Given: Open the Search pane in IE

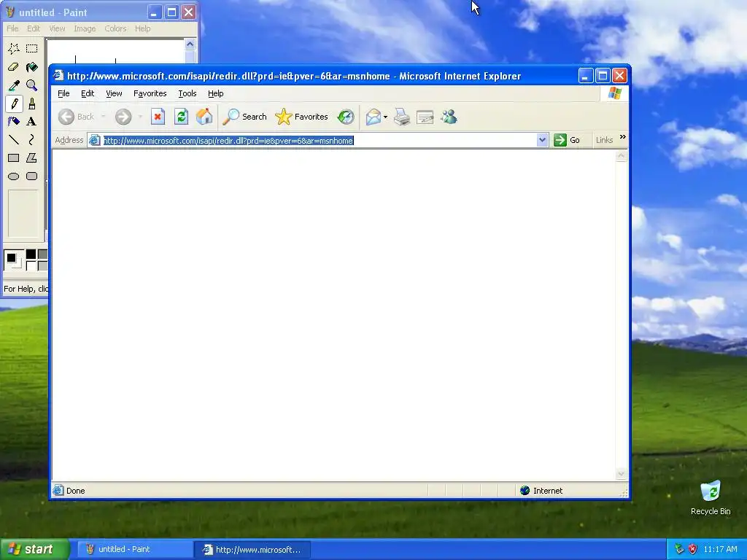Looking at the screenshot, I should pos(245,117).
